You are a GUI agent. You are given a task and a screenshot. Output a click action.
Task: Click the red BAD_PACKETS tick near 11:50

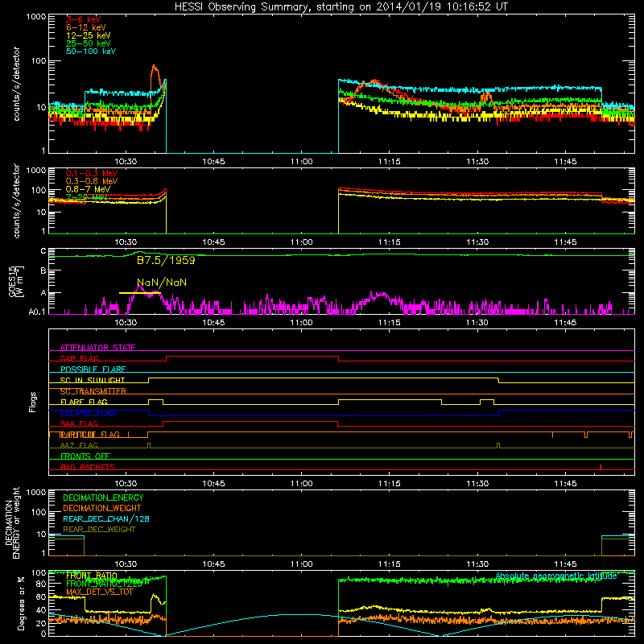601,467
